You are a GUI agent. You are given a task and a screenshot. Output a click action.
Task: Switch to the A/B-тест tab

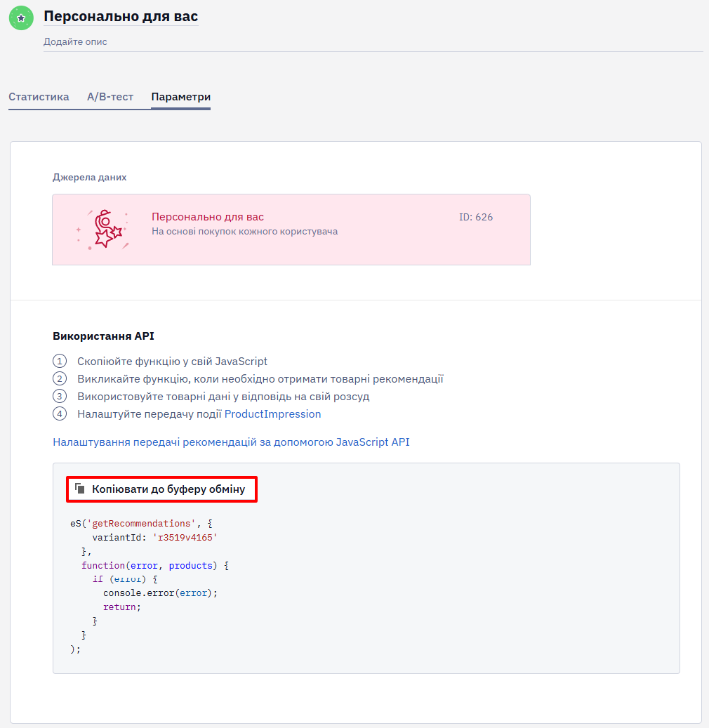110,97
